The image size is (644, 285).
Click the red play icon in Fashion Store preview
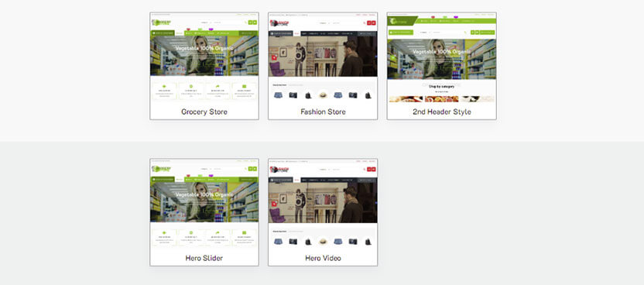[274, 57]
